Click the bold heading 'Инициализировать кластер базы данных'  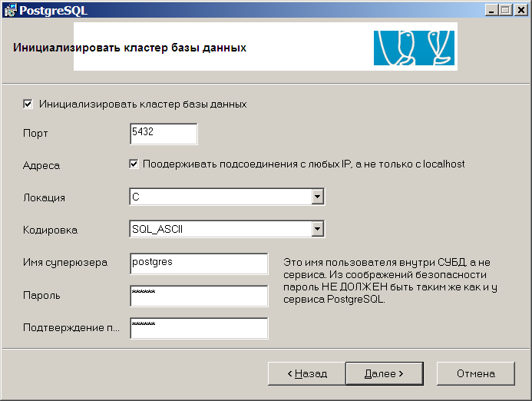click(130, 48)
